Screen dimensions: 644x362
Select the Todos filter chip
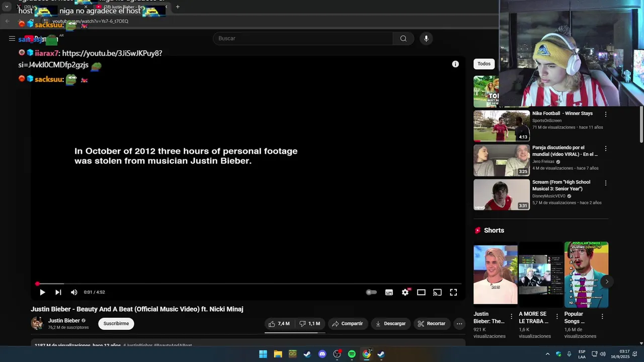click(x=484, y=64)
